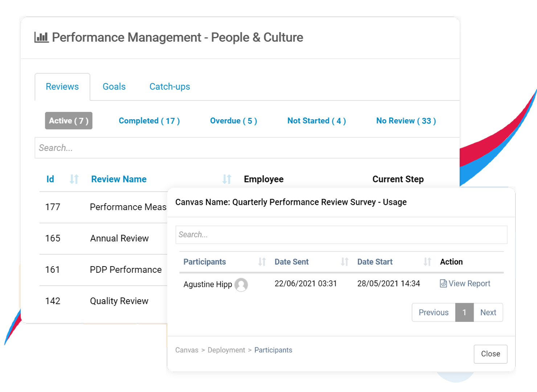Click Agustine Hipp's avatar icon
This screenshot has width=537, height=392.
click(241, 285)
